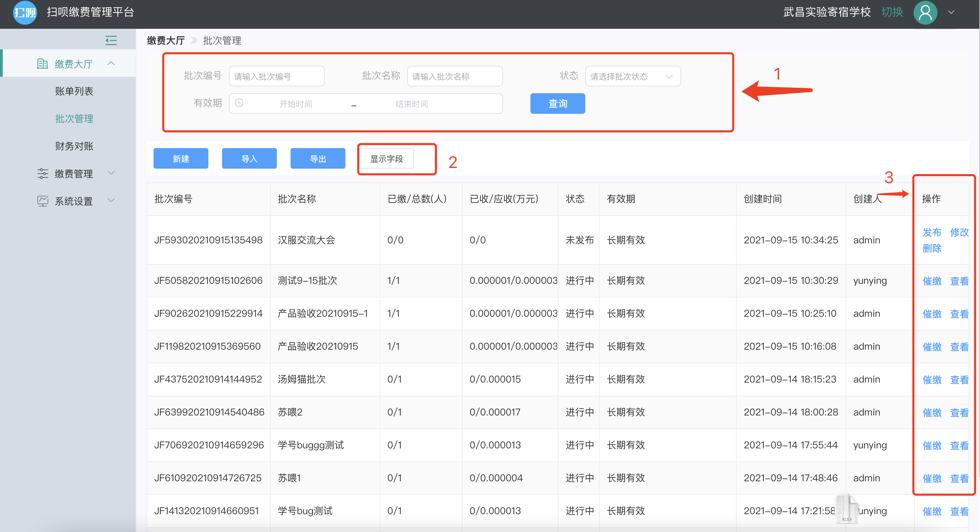Expand the account dropdown arrow

click(x=951, y=13)
